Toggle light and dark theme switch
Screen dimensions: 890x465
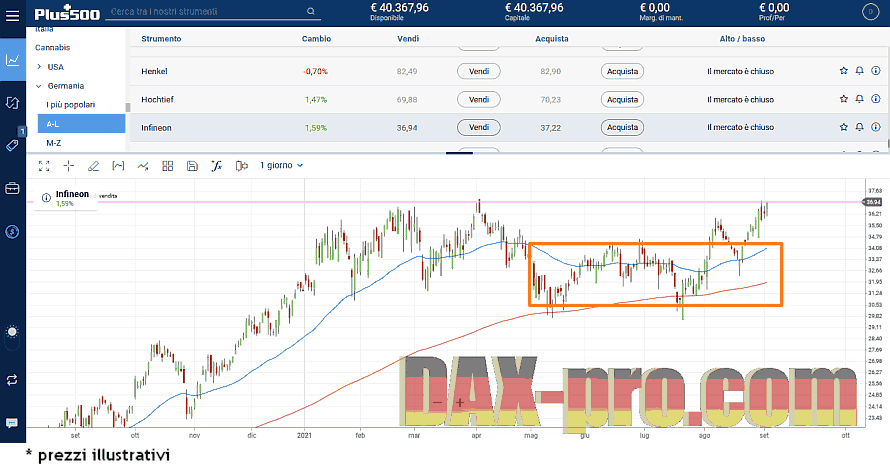click(12, 337)
